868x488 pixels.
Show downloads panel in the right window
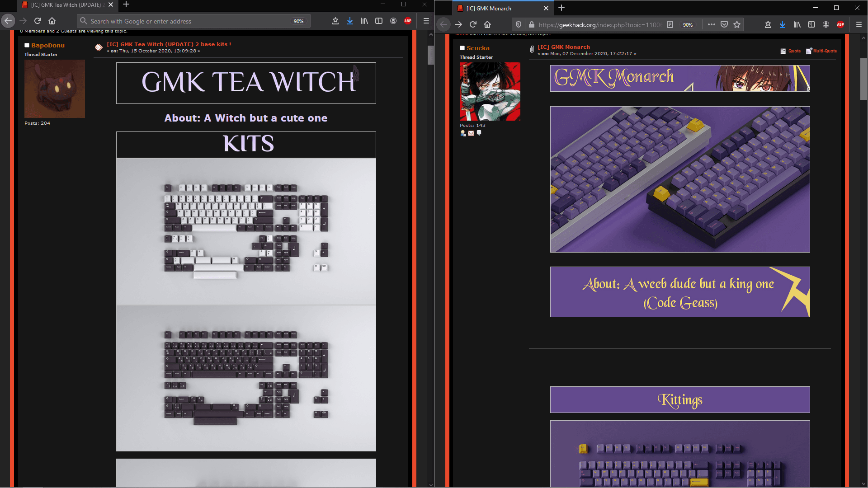coord(783,25)
